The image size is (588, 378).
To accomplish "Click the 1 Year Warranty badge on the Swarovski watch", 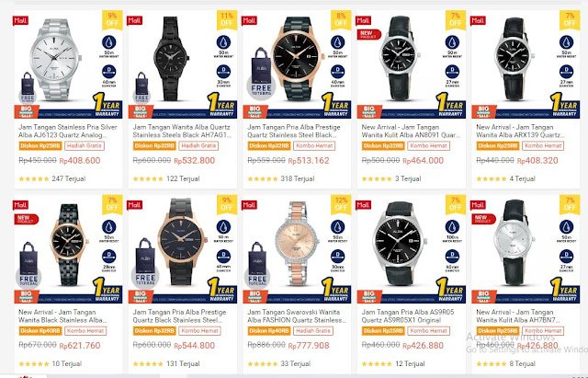I will pyautogui.click(x=336, y=290).
